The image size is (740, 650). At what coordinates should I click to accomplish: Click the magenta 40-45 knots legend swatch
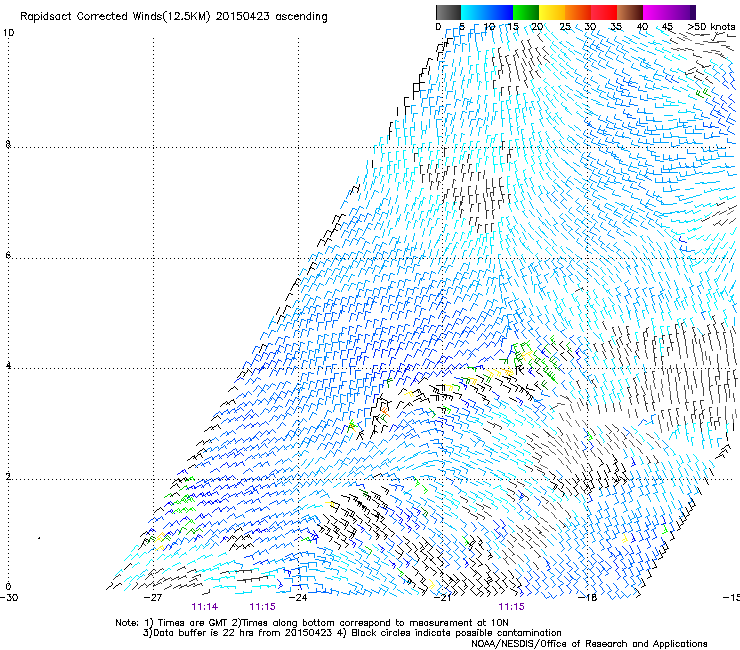pyautogui.click(x=656, y=12)
